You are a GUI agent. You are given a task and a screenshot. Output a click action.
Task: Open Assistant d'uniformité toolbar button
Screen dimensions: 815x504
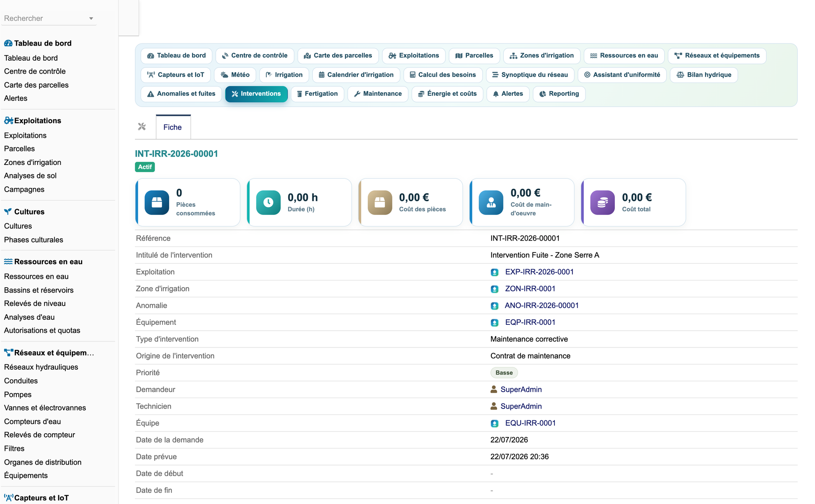[x=622, y=75]
